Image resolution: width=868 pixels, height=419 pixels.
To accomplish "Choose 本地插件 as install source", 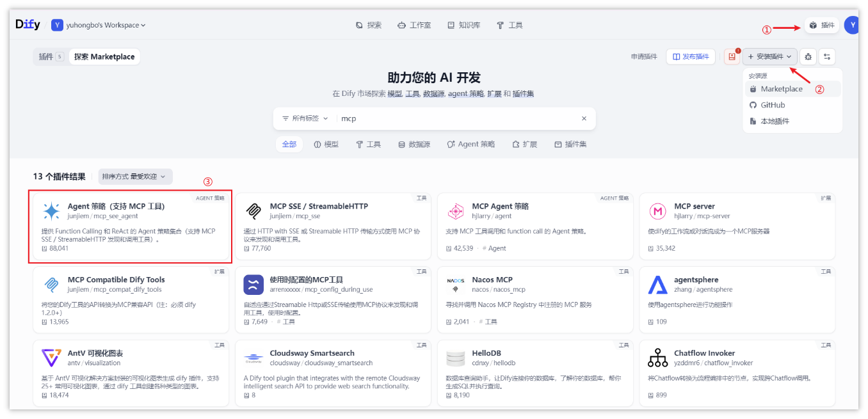I will [792, 121].
